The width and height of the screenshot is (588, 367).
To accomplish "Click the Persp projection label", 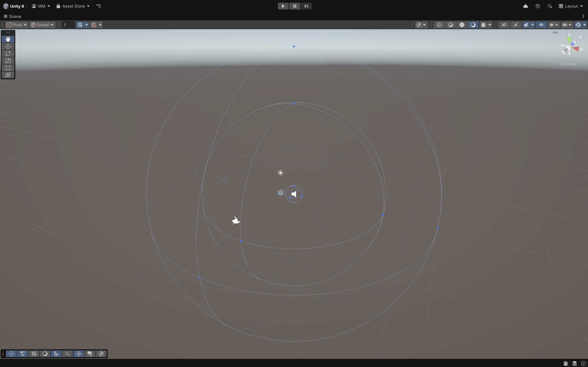I will point(570,64).
